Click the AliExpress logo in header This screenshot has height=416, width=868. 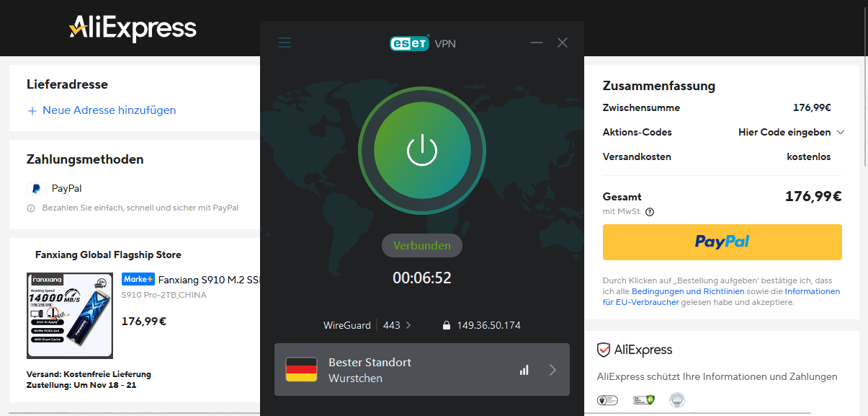pyautogui.click(x=133, y=29)
